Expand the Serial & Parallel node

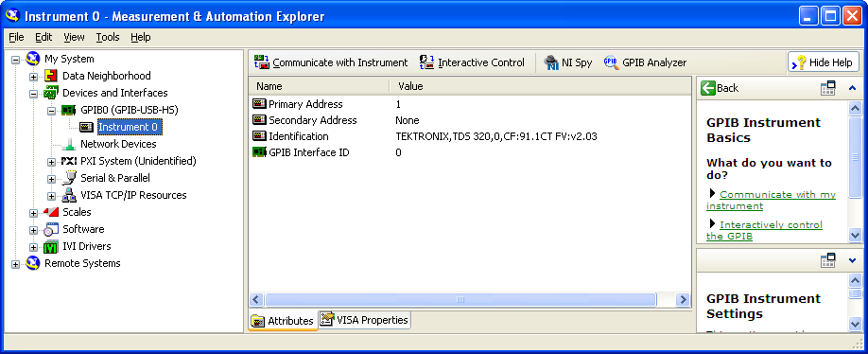coord(51,179)
